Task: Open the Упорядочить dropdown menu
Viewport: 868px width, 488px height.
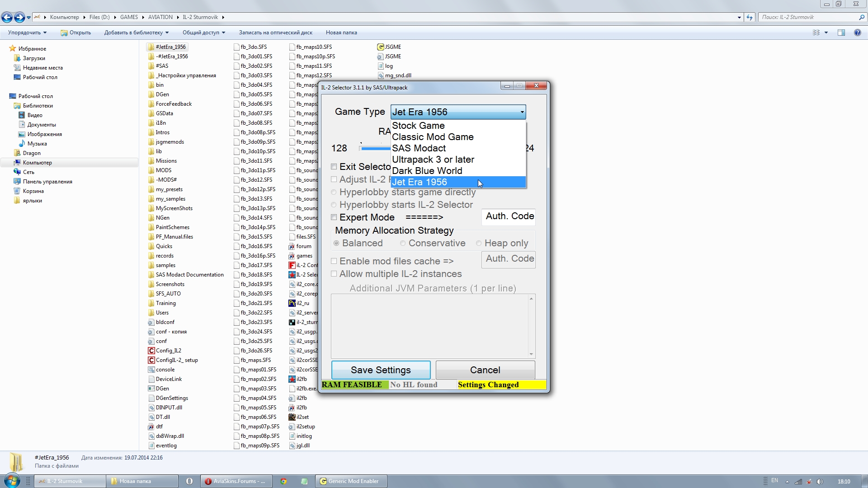Action: click(27, 33)
